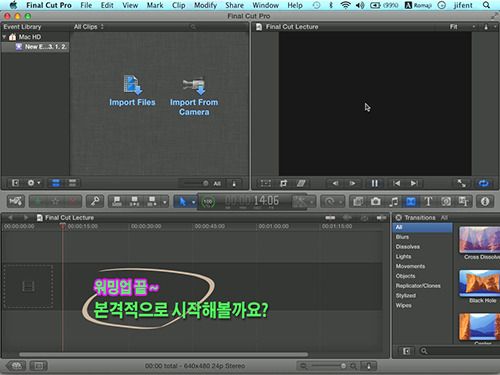Image resolution: width=500 pixels, height=375 pixels.
Task: Play the viewer full screen
Action: [462, 183]
